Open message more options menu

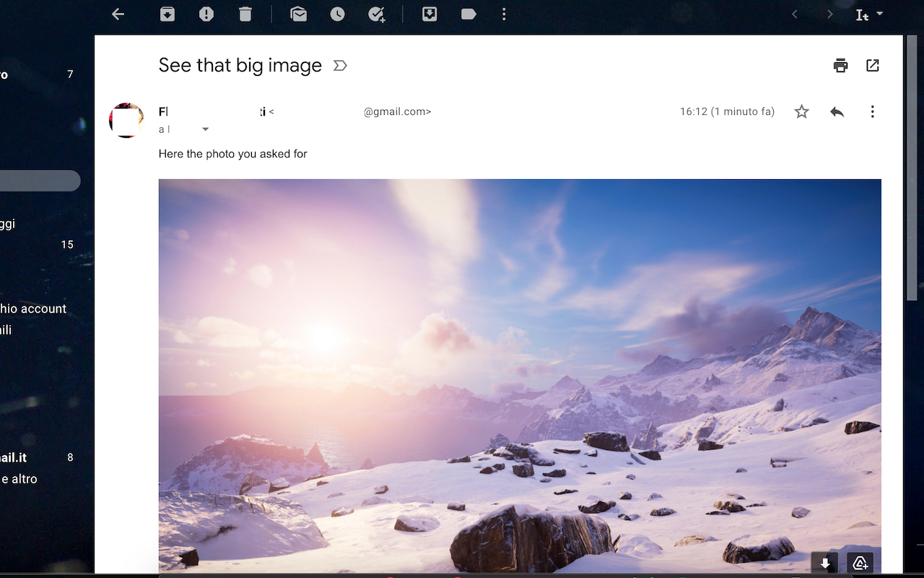point(872,111)
